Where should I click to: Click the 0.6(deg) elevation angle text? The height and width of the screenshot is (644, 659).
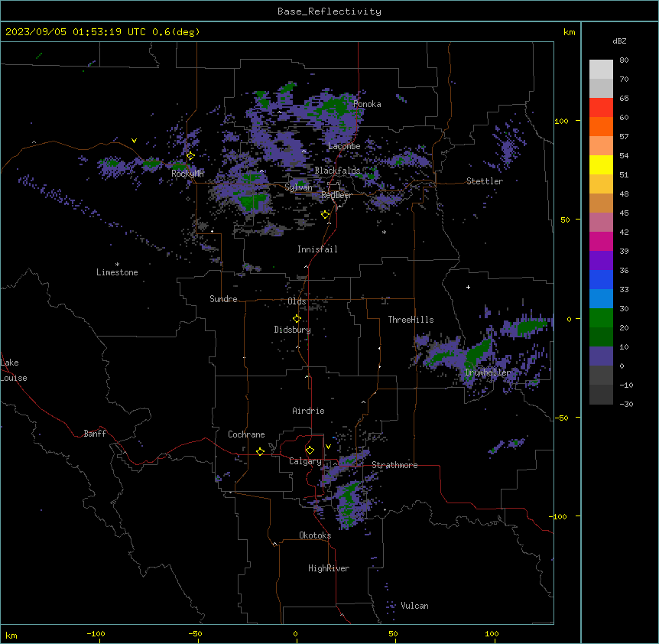176,32
